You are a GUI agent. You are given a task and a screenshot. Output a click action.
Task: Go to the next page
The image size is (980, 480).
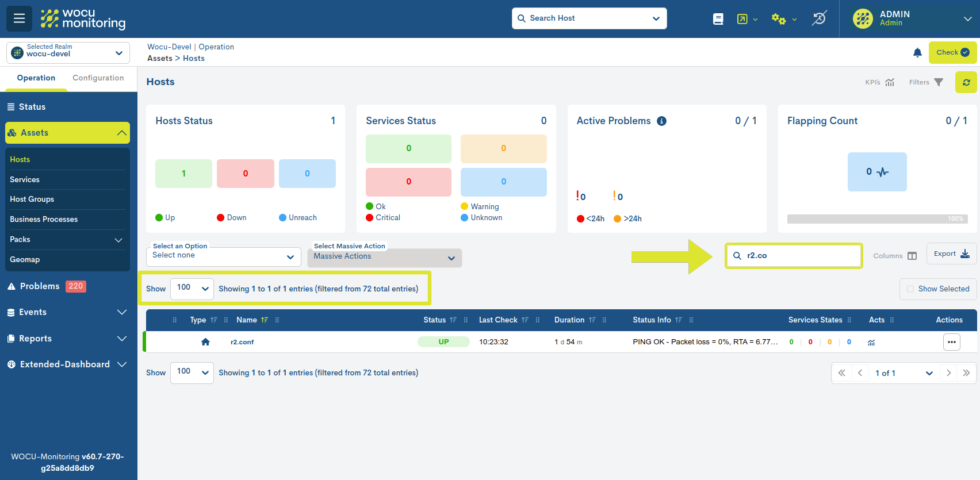tap(948, 373)
